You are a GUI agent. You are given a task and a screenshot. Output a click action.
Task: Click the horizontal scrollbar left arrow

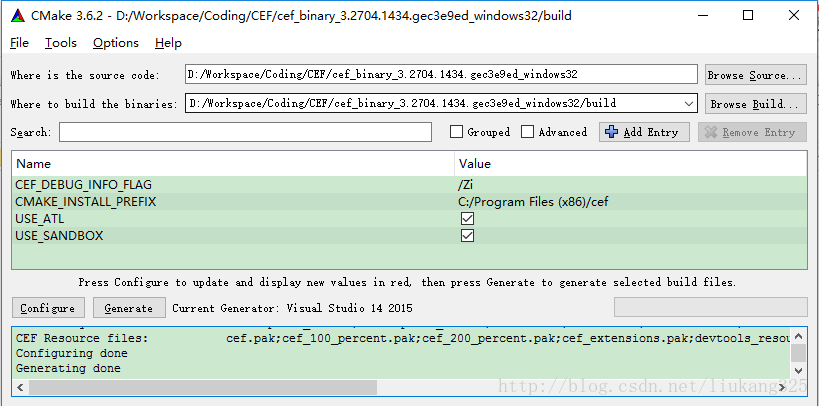pos(20,387)
